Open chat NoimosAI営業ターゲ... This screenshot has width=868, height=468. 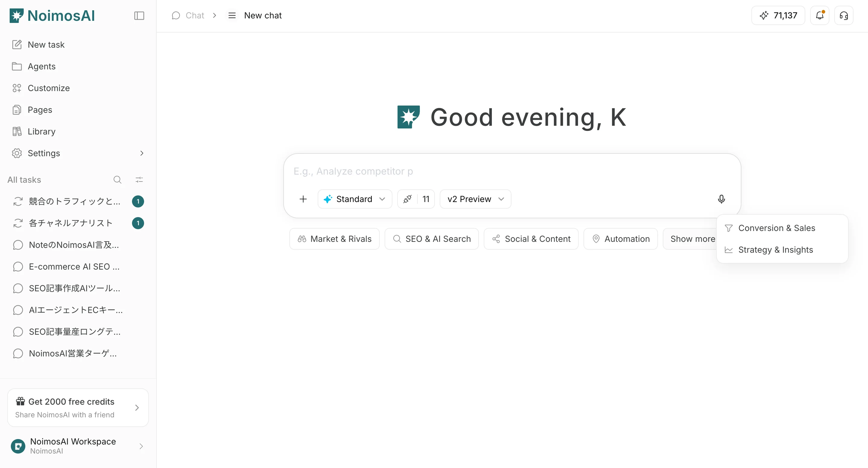tap(78, 353)
